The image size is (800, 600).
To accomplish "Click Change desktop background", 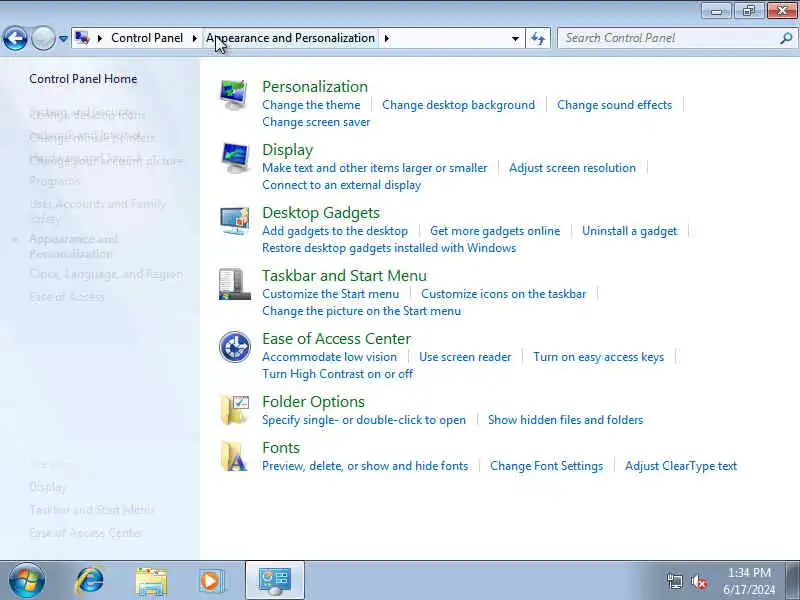I will [x=458, y=105].
